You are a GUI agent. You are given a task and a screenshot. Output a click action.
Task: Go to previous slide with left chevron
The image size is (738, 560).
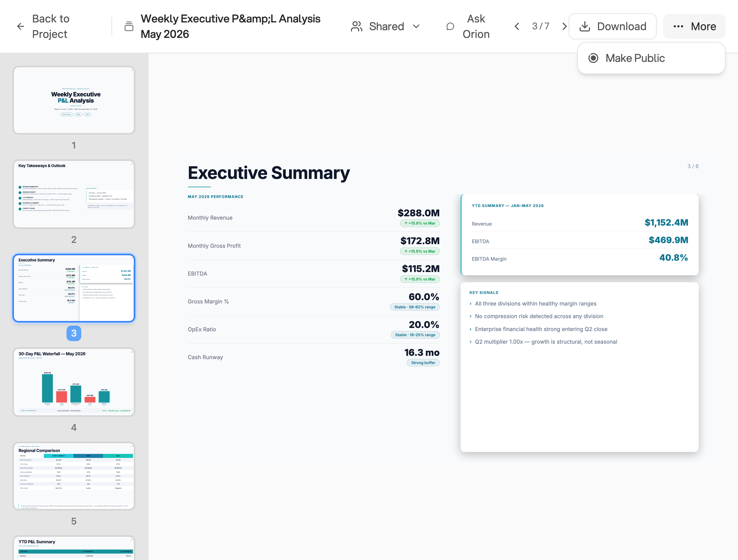coord(516,26)
